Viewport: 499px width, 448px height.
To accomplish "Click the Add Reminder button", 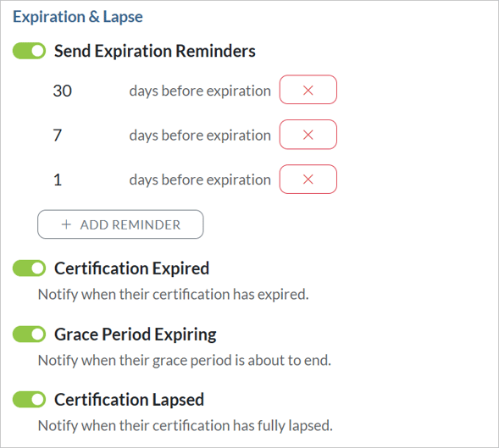I will pos(120,224).
